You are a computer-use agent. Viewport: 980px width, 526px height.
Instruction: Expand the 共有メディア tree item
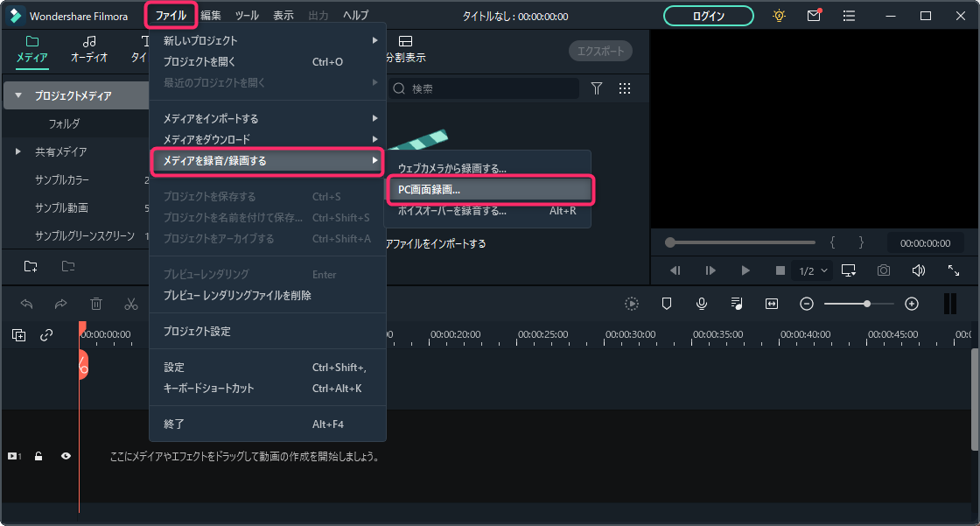(x=18, y=151)
